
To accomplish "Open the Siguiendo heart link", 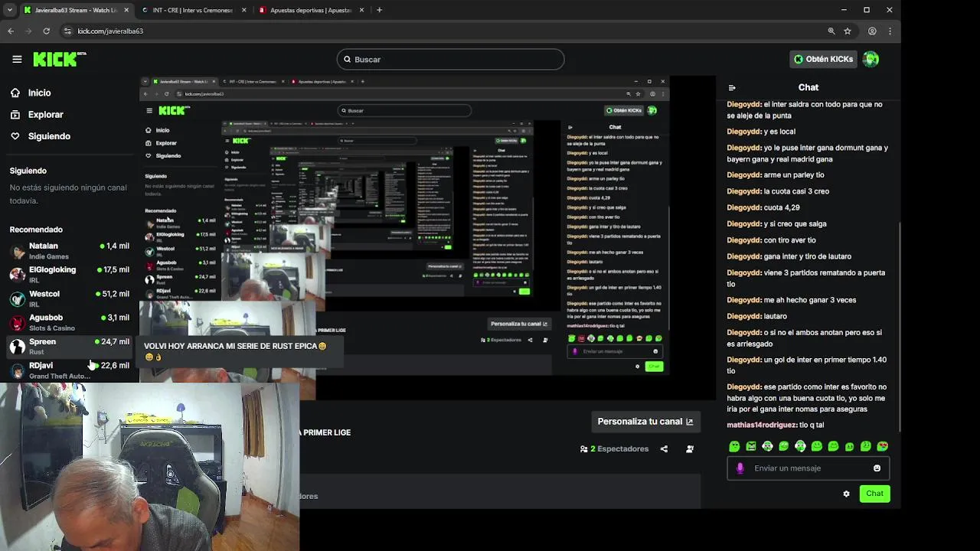I will (40, 135).
